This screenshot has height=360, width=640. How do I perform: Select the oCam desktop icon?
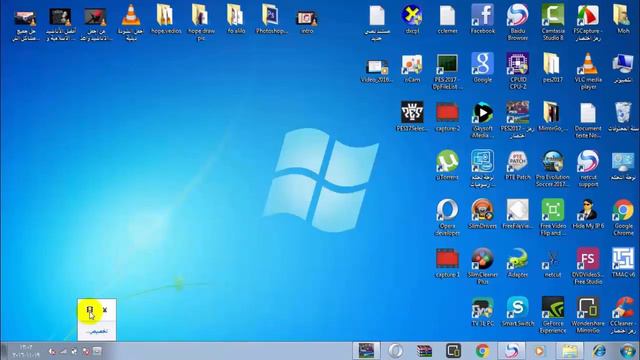tap(412, 68)
